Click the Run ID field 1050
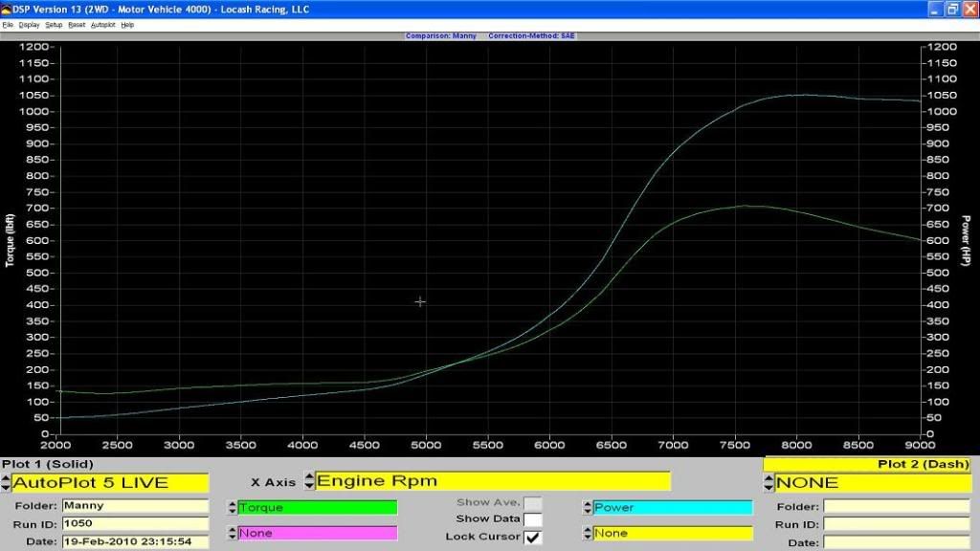 135,523
